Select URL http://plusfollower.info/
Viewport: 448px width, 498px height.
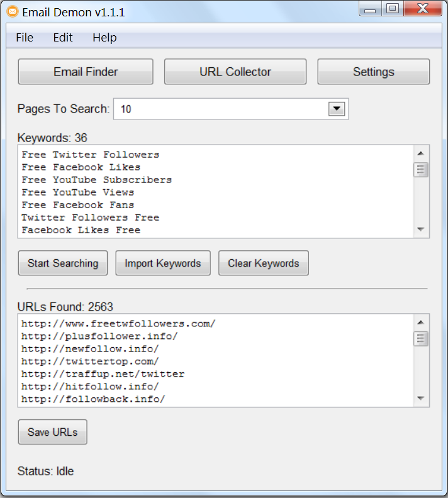click(x=99, y=336)
